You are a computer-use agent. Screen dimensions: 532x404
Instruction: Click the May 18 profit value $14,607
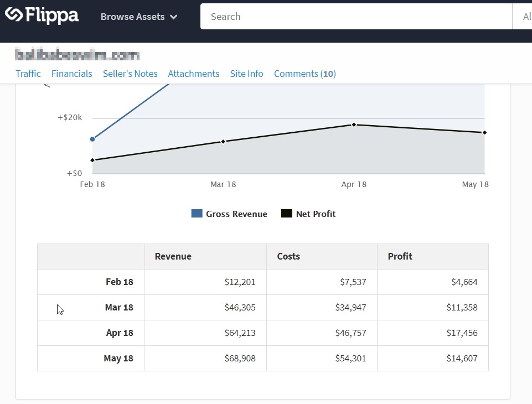[x=462, y=358]
